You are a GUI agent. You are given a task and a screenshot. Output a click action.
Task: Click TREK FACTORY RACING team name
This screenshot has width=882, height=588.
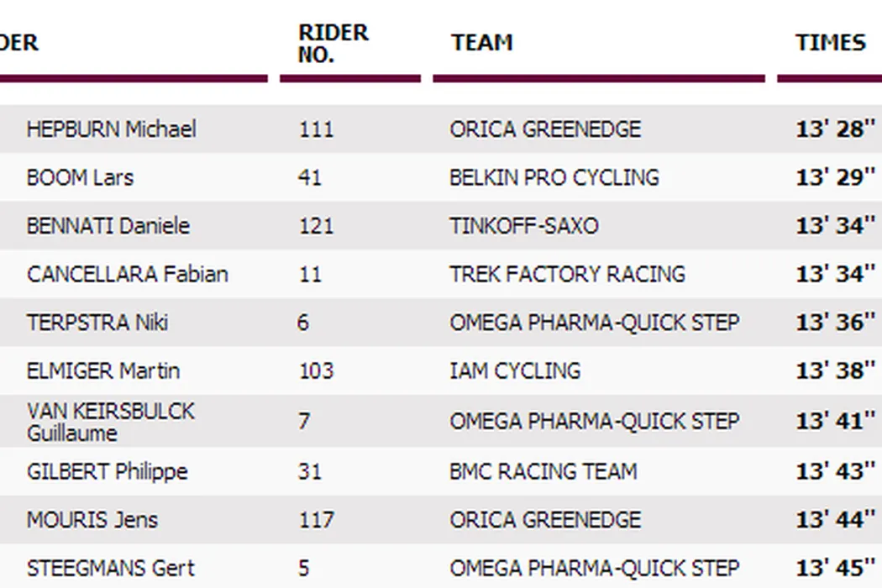coord(567,275)
